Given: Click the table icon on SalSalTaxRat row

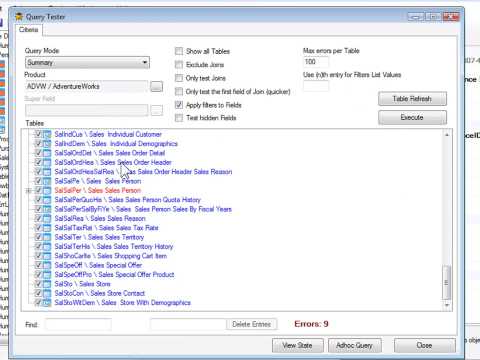Looking at the screenshot, I should 48,228.
